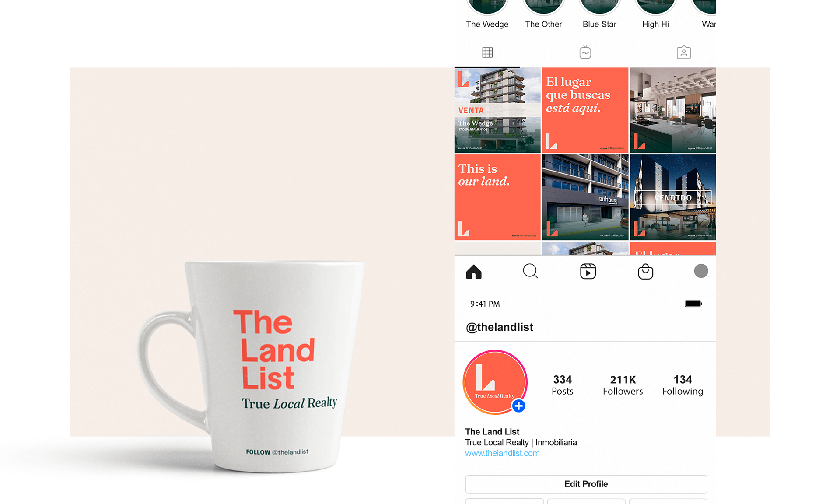840x504 pixels.
Task: Click the Edit Profile button
Action: 586,484
